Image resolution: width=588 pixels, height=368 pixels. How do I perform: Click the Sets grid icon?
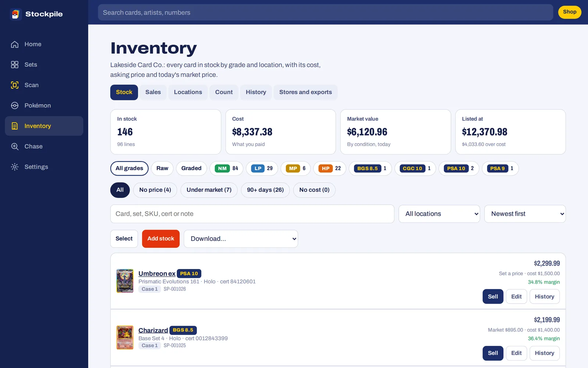(15, 65)
